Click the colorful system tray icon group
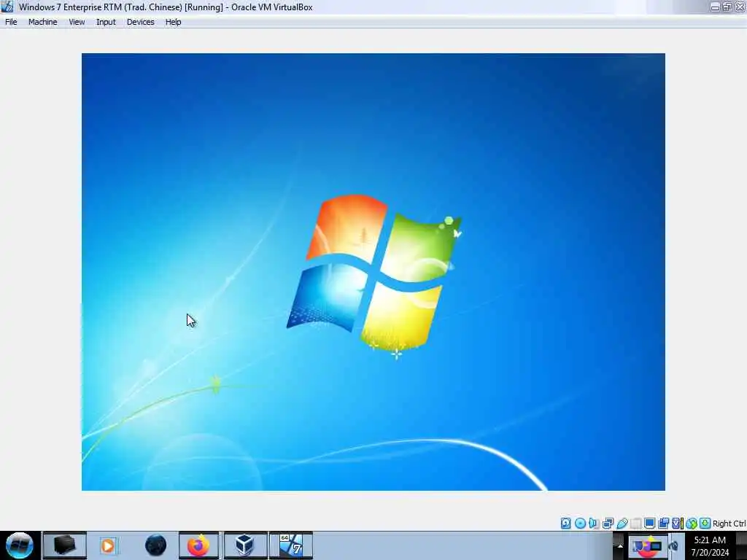Screen dimensions: 747x560 click(648, 546)
